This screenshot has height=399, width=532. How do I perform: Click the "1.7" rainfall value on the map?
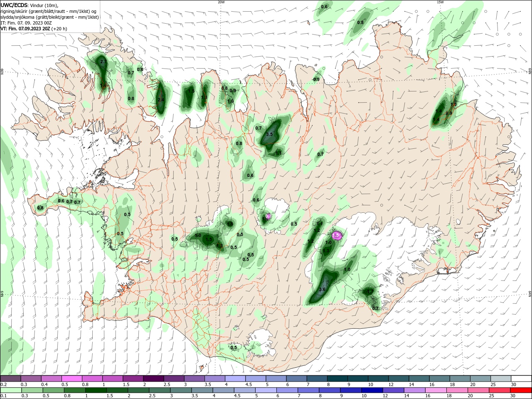tap(370, 292)
